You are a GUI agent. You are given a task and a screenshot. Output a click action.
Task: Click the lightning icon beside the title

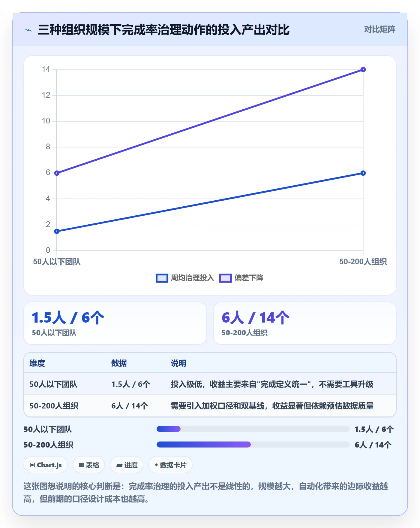[x=28, y=30]
